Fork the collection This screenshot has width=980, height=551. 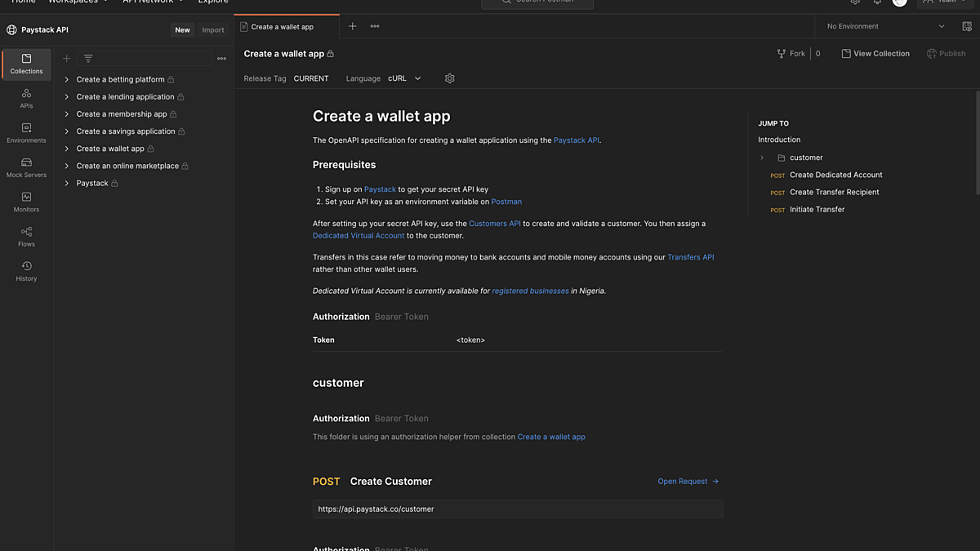[x=791, y=54]
